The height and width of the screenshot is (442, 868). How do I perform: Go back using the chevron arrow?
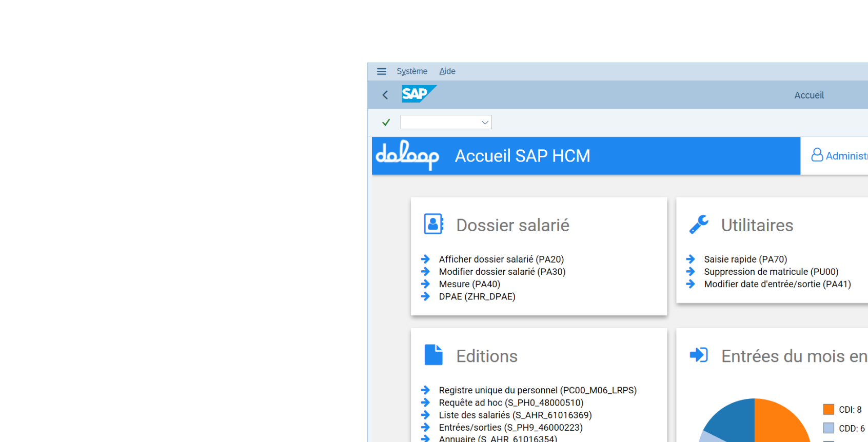click(385, 95)
